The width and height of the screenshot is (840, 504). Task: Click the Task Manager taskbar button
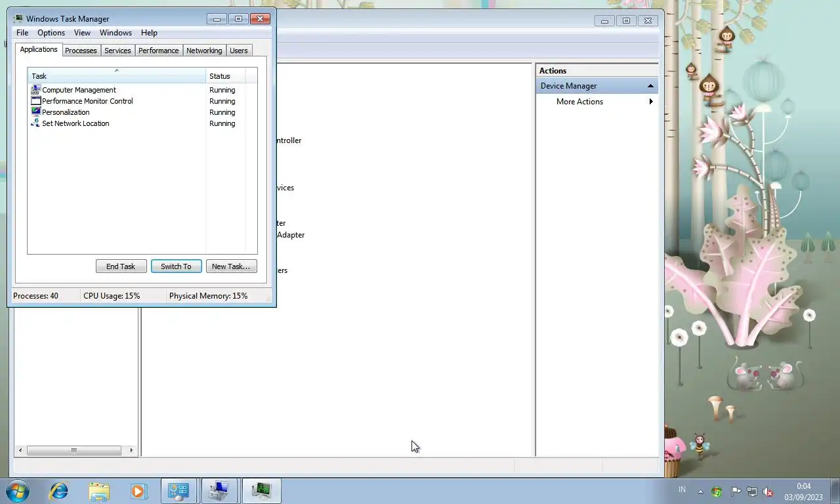[x=261, y=491]
